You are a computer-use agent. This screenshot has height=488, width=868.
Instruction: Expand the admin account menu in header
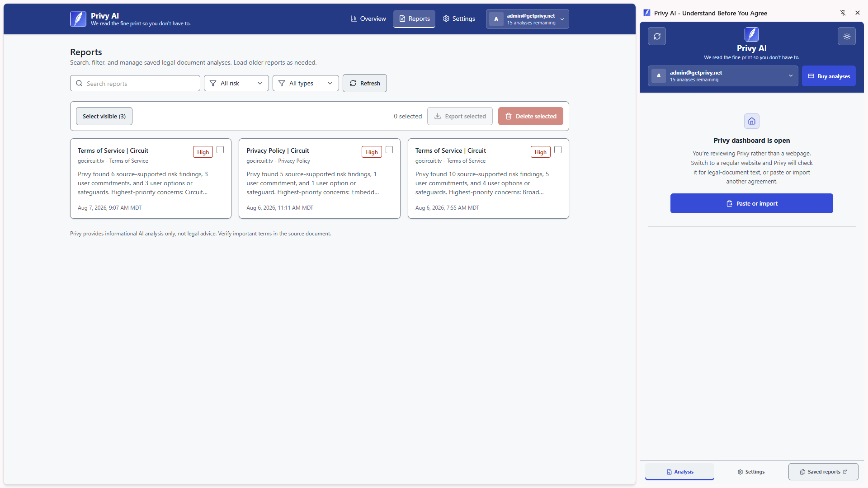click(x=527, y=19)
